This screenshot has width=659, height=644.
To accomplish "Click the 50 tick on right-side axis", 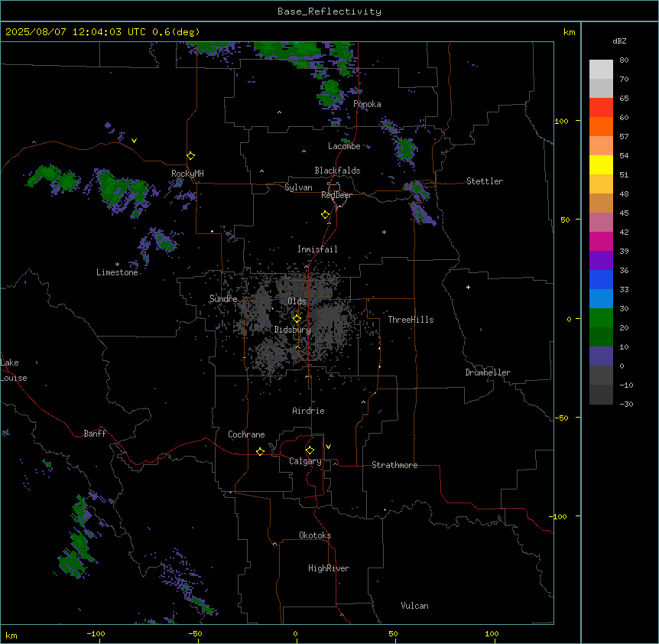I will (x=565, y=220).
